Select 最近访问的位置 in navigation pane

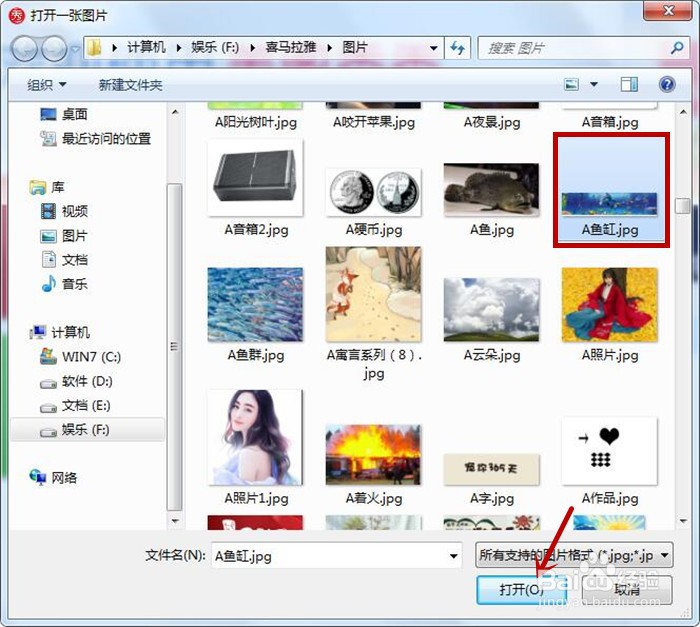(x=96, y=139)
